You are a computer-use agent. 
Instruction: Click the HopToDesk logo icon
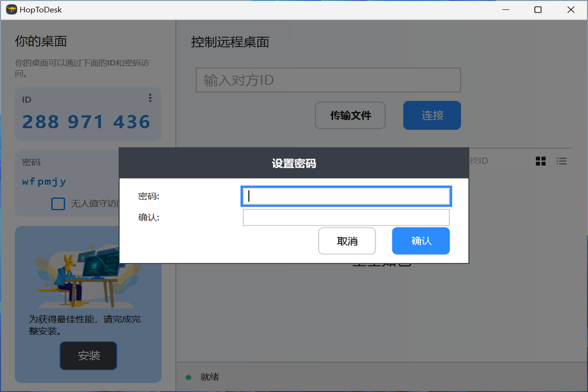point(11,9)
